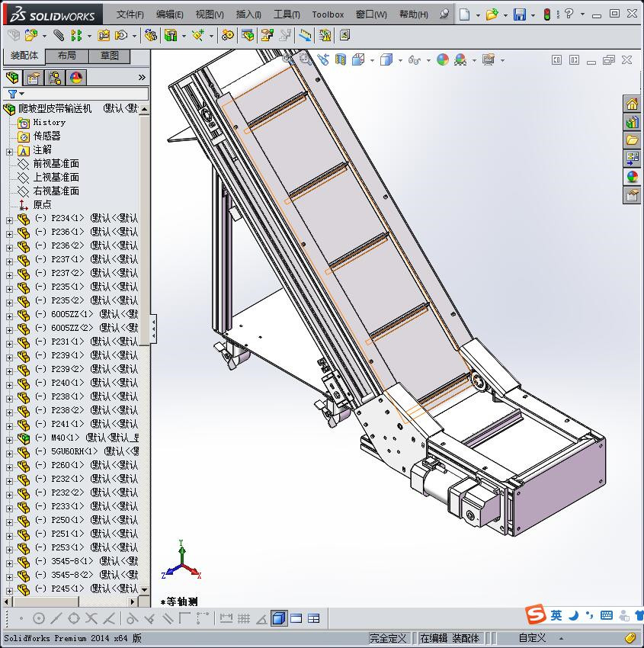Image resolution: width=644 pixels, height=648 pixels.
Task: Click the feature tree scroll down arrow
Action: pos(144,589)
